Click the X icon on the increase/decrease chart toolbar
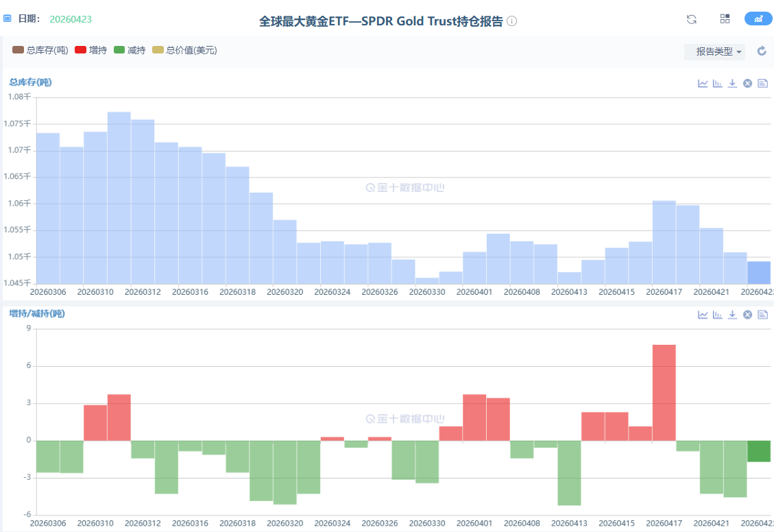774x532 pixels. (747, 315)
